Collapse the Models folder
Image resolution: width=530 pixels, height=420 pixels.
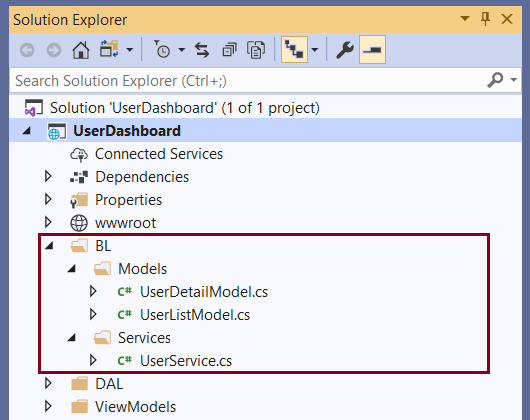(x=72, y=269)
